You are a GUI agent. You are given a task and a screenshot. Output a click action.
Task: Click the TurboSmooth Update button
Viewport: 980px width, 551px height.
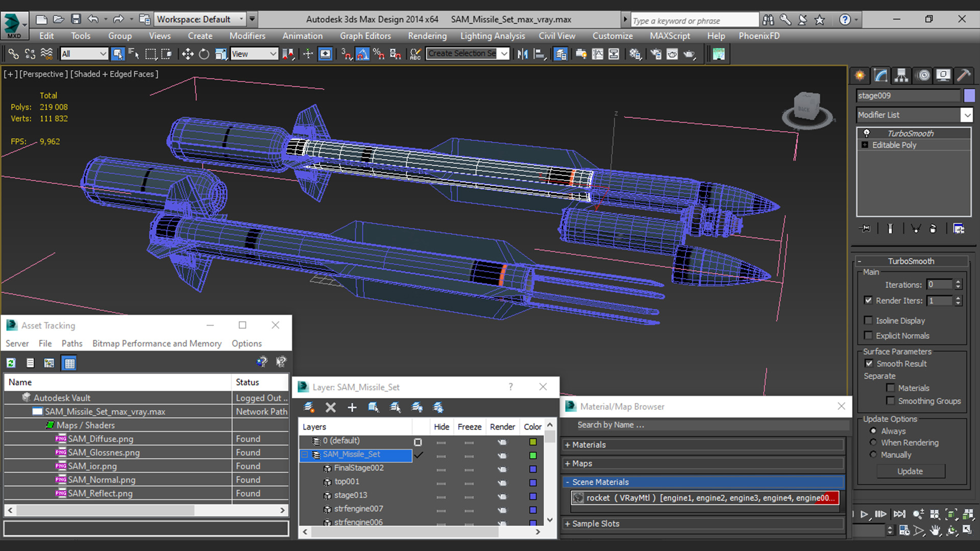[x=910, y=471]
